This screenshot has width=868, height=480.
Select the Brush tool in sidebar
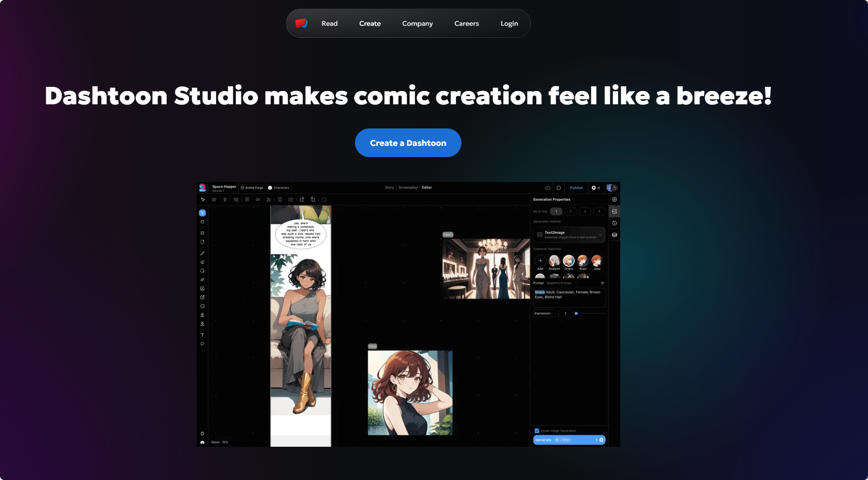pyautogui.click(x=202, y=253)
